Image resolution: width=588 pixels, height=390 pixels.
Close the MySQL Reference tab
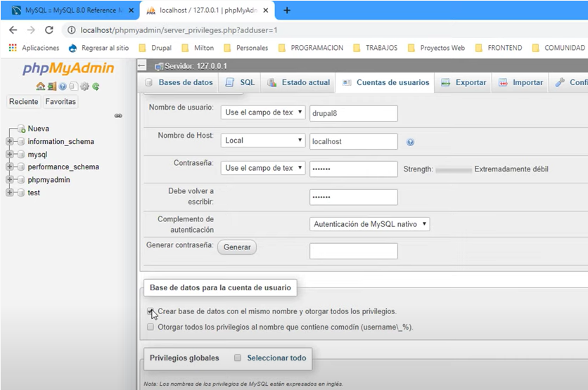click(x=131, y=11)
